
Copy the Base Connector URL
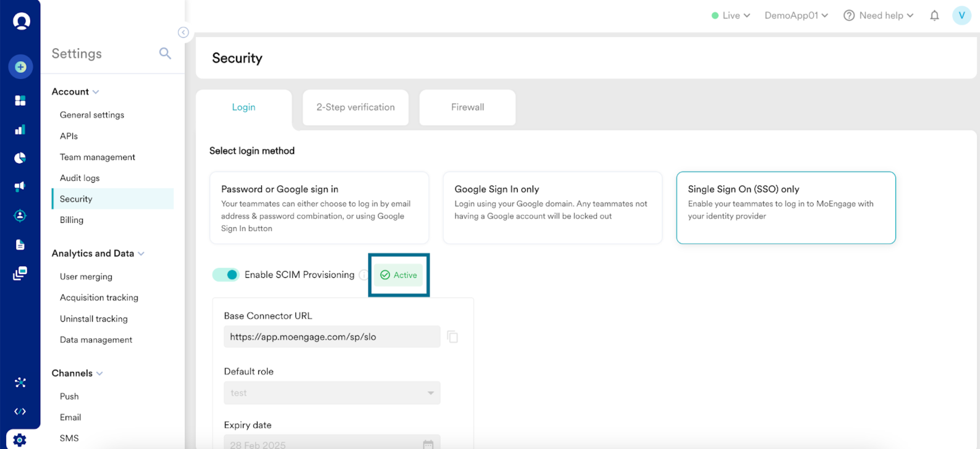452,337
